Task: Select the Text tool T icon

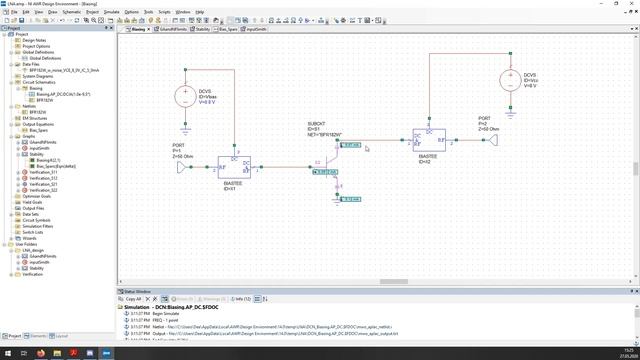Action: tap(360, 20)
